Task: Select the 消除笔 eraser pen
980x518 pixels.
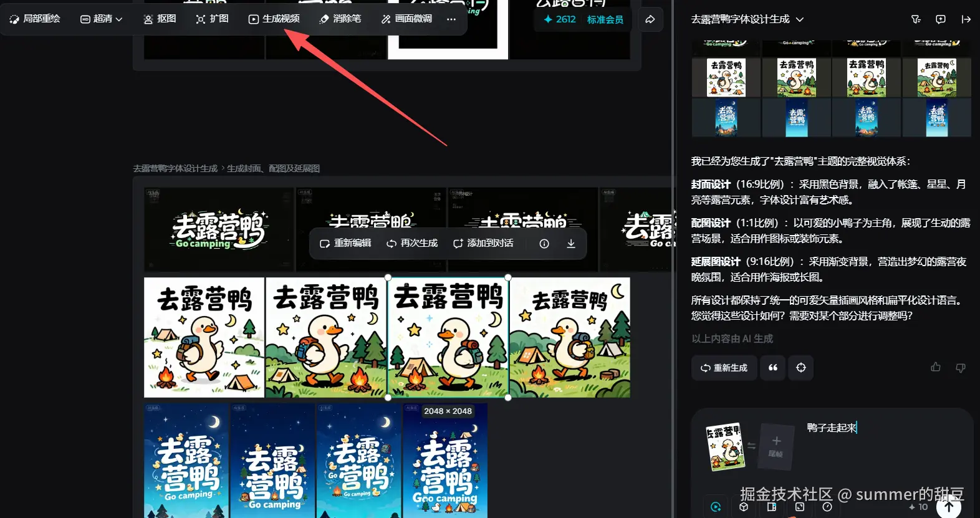Action: click(340, 19)
